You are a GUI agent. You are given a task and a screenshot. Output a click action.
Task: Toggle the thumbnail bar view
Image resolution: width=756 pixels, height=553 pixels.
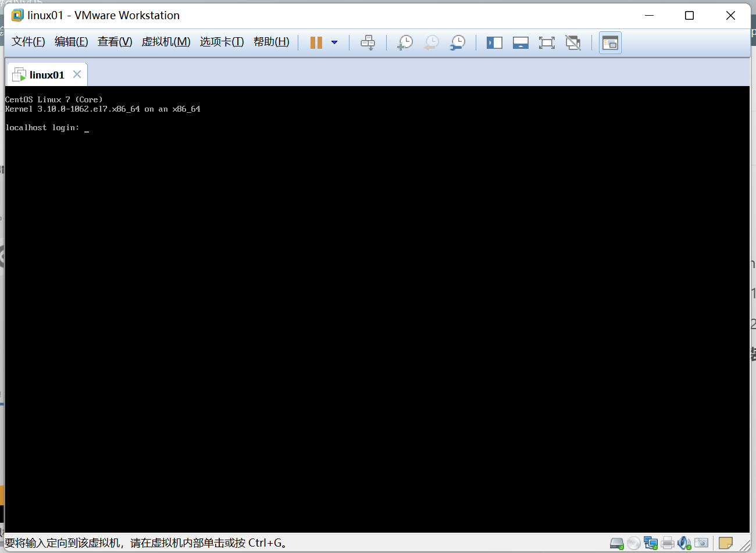520,42
